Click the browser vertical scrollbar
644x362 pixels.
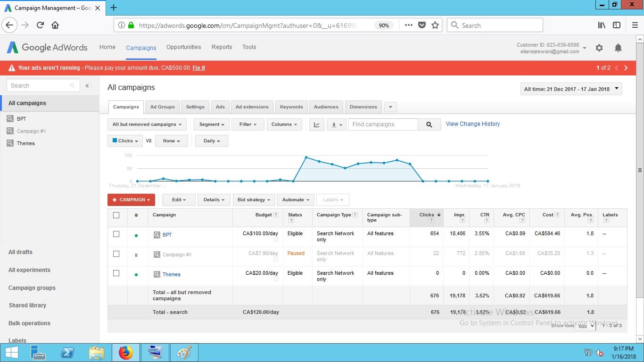pos(640,170)
